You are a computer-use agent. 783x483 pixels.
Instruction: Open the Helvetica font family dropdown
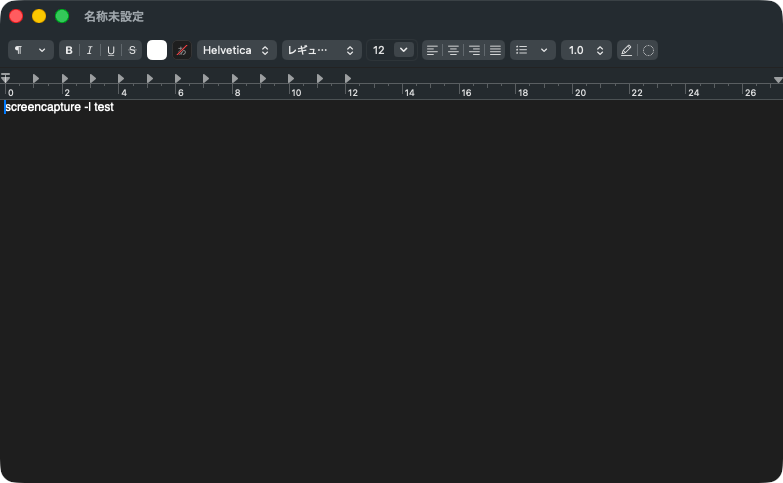(x=237, y=50)
